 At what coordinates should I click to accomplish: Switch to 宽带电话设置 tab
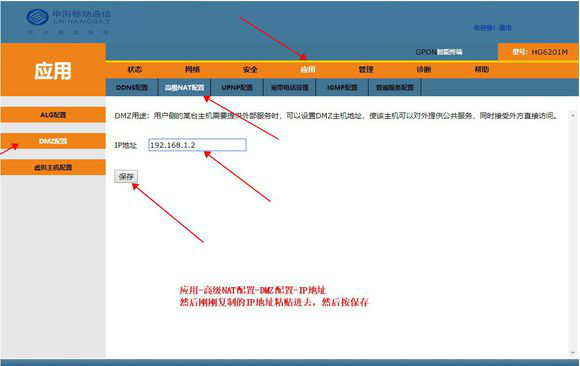[x=290, y=87]
